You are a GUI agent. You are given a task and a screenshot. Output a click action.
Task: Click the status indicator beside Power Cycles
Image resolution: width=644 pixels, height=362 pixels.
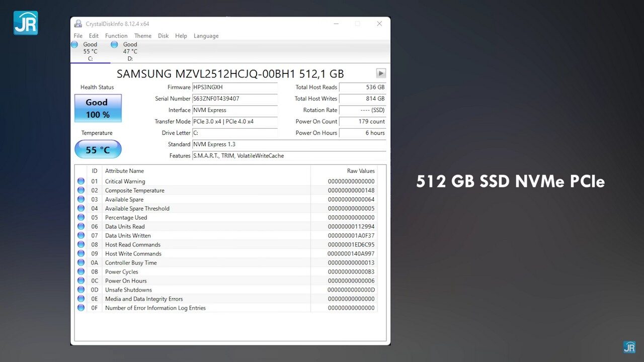(x=81, y=271)
